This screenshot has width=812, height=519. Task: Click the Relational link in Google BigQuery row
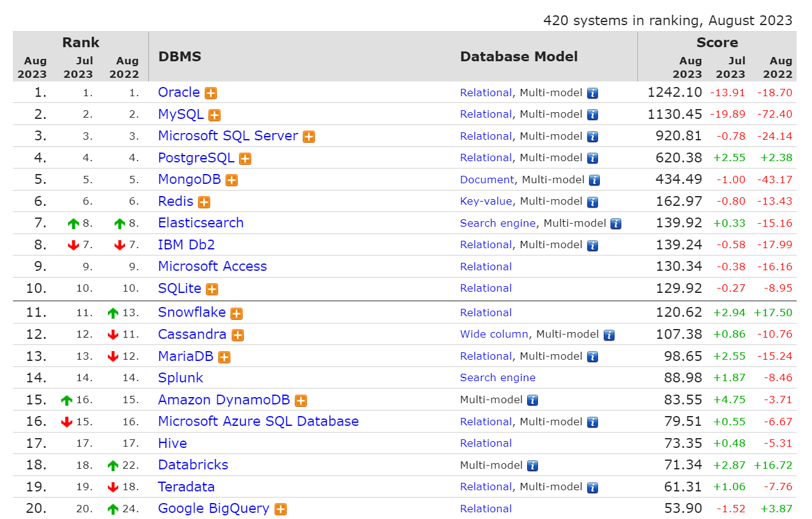(x=486, y=509)
